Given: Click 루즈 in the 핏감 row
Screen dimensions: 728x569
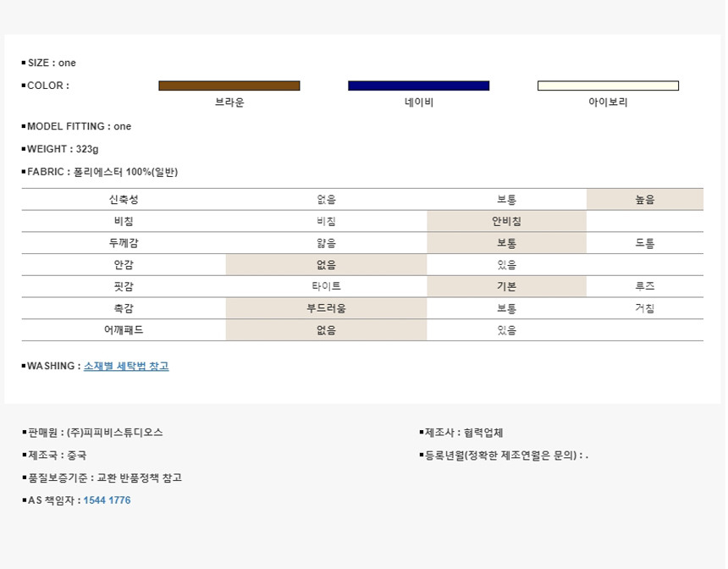Looking at the screenshot, I should coord(644,287).
